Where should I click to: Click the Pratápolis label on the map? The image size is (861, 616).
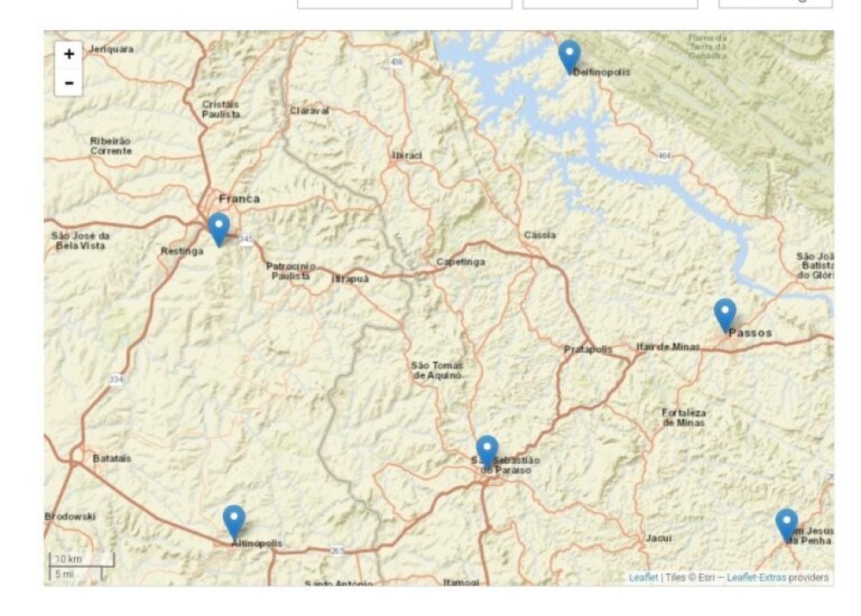(588, 348)
